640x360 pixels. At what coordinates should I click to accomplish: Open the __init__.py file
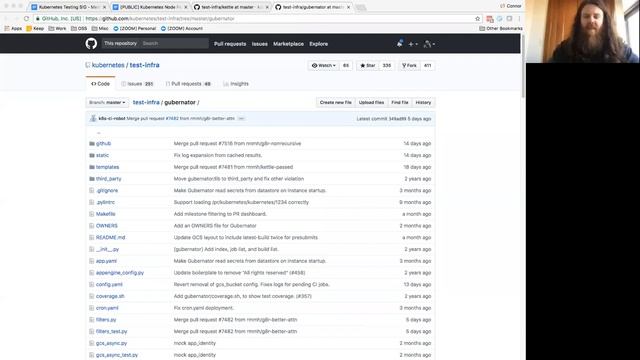point(107,249)
